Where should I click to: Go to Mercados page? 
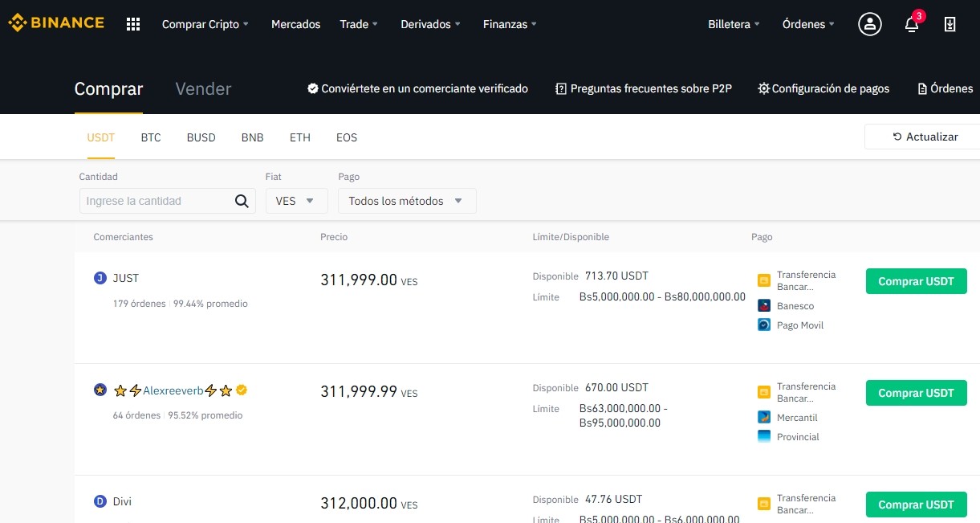296,24
